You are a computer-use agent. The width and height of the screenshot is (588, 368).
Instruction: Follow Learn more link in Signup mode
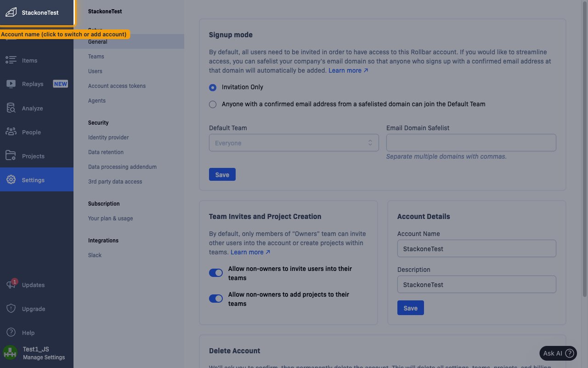point(348,70)
